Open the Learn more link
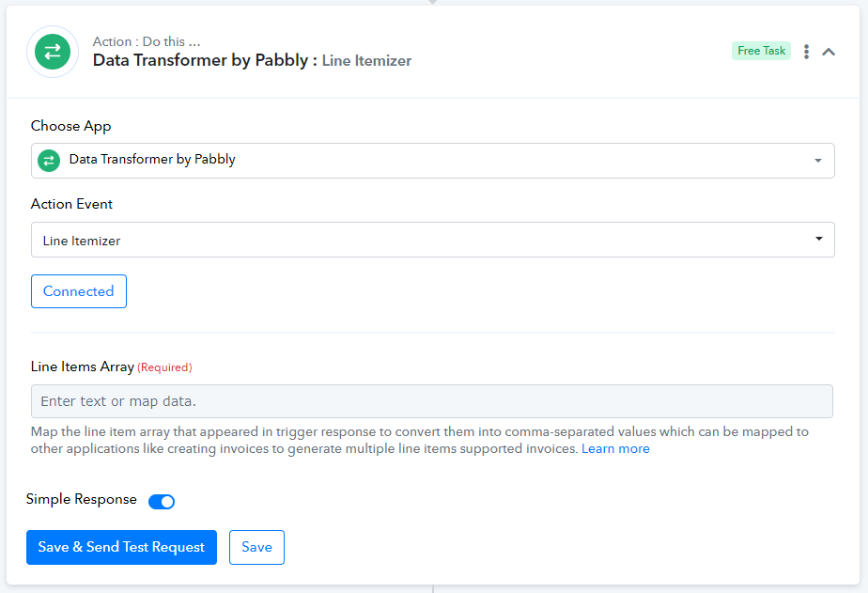This screenshot has height=593, width=868. coord(615,448)
